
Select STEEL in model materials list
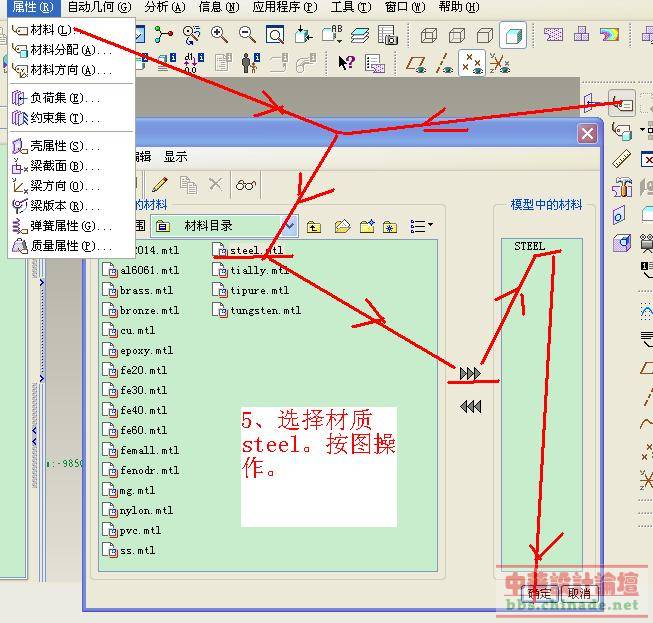tap(530, 246)
